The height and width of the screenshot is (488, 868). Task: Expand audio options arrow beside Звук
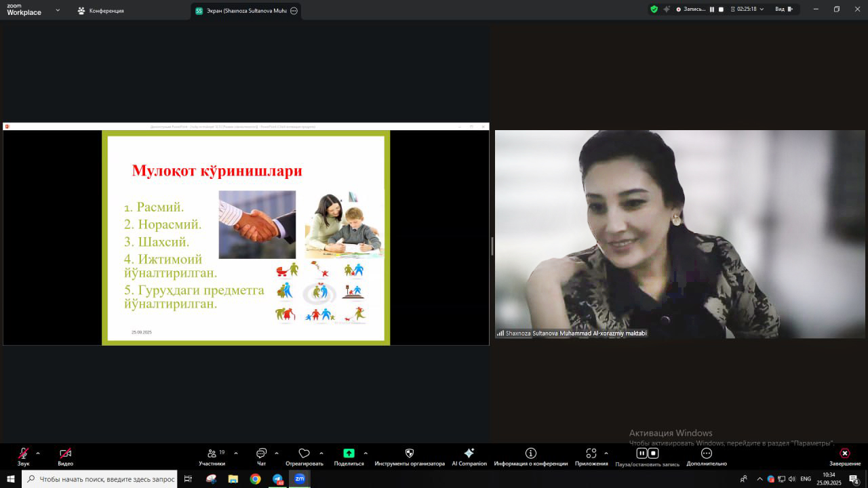[x=38, y=453]
